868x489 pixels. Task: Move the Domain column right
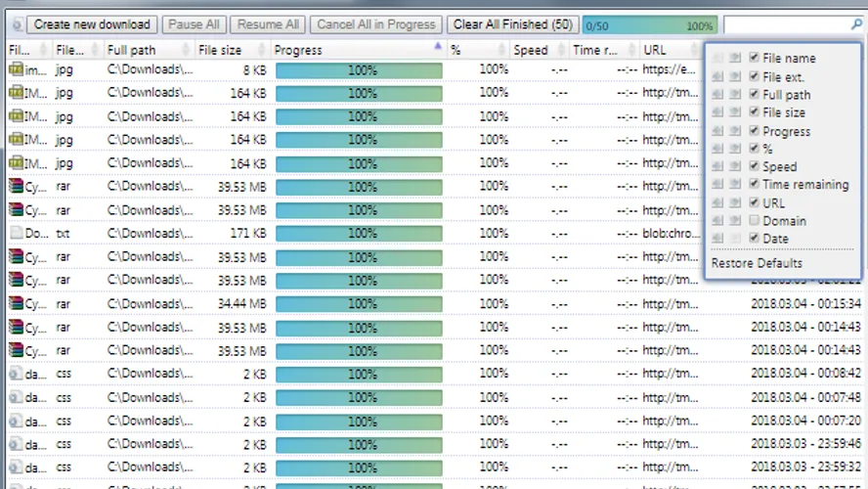pos(735,220)
